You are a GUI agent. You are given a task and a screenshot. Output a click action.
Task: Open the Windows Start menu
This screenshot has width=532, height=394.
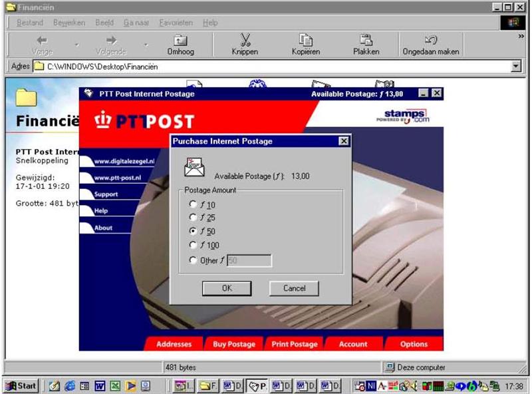(21, 386)
